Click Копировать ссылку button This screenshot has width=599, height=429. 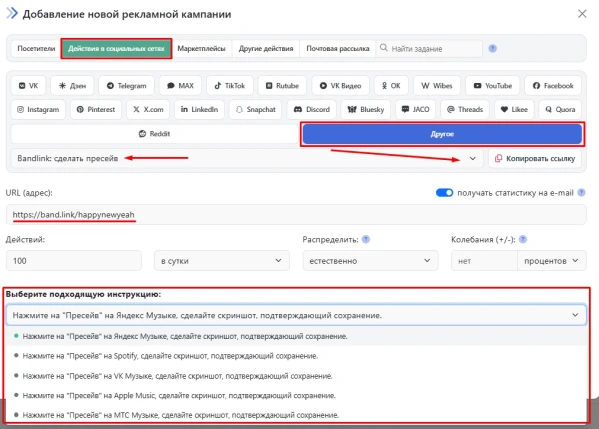point(535,158)
